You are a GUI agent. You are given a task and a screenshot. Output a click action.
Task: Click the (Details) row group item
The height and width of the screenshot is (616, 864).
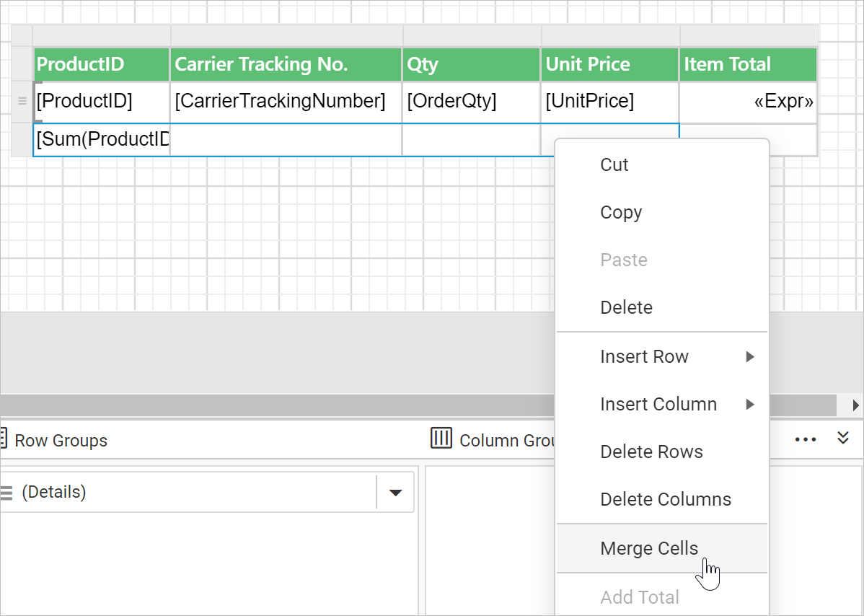click(x=207, y=493)
